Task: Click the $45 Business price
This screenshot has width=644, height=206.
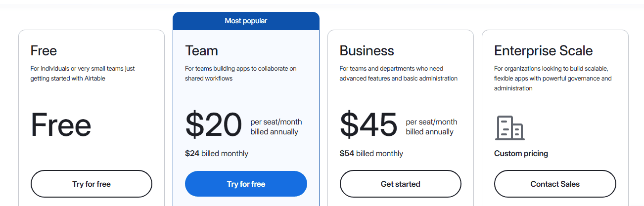Action: (x=368, y=124)
